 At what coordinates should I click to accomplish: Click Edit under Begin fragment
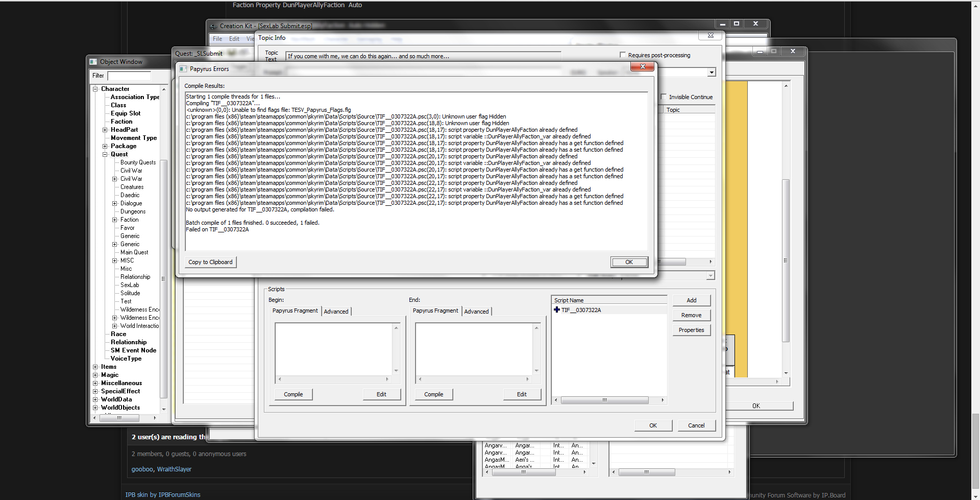pos(381,394)
